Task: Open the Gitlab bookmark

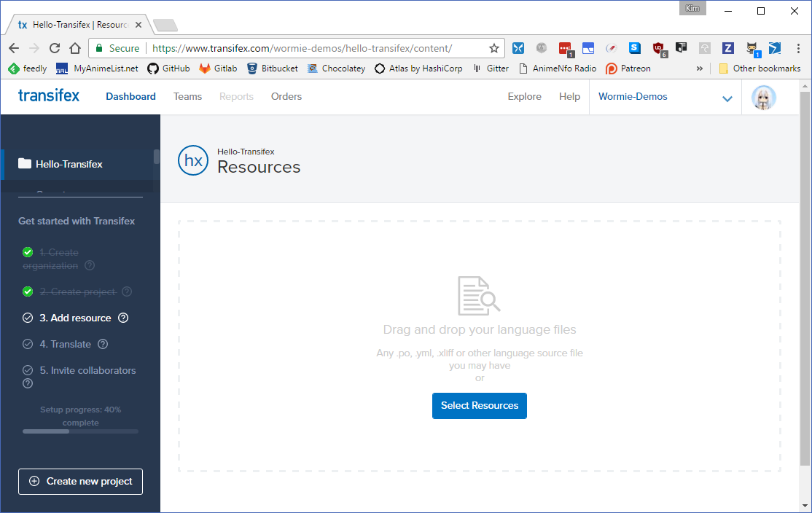Action: [218, 68]
